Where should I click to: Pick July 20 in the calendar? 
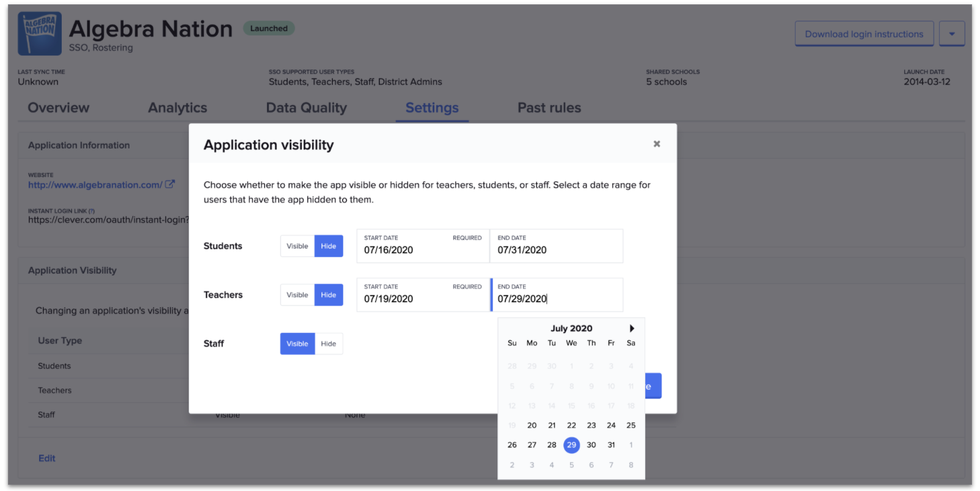click(x=532, y=426)
